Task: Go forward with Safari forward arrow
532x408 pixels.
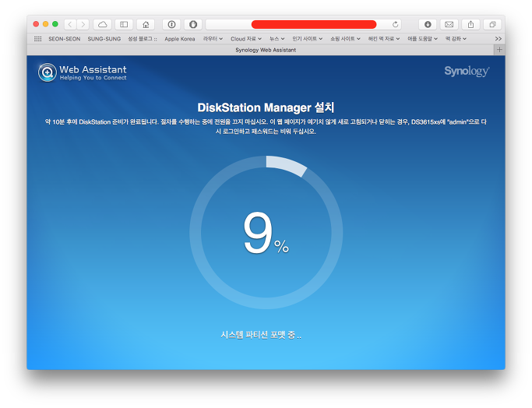Action: [83, 24]
